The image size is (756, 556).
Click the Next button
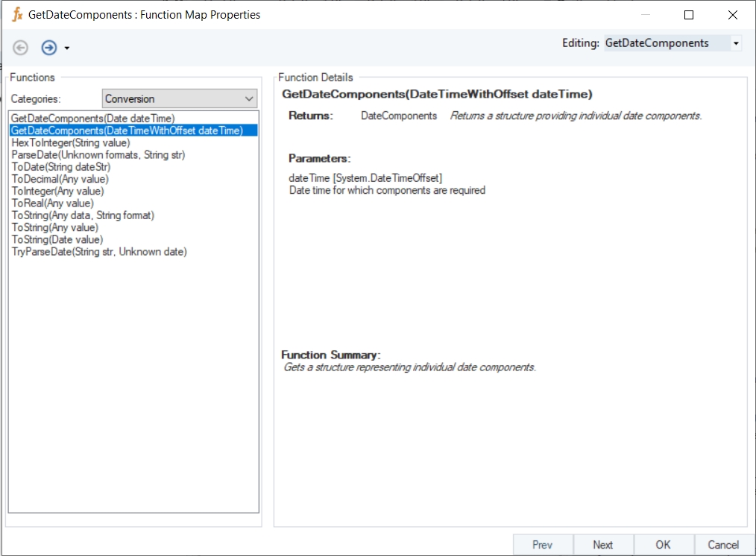602,545
